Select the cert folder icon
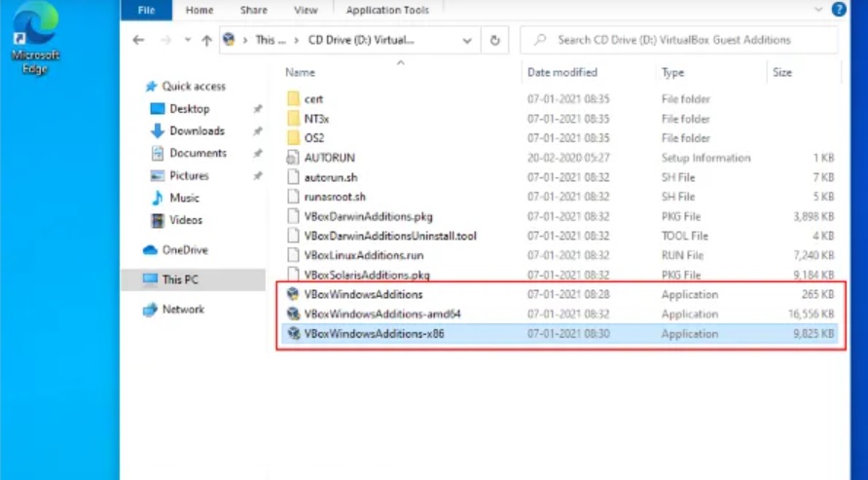This screenshot has height=480, width=868. (x=294, y=99)
